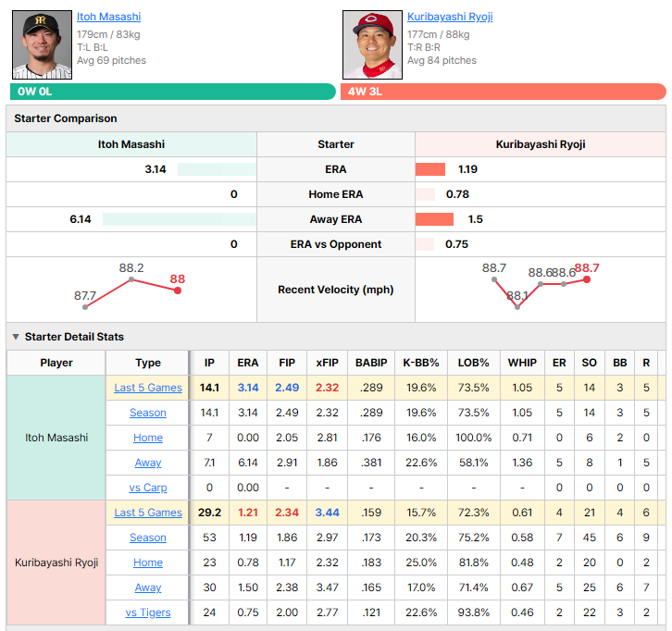Image resolution: width=672 pixels, height=631 pixels.
Task: Click Kuribayashi's 0.75 ERA vs Opponent value
Action: pos(456,244)
